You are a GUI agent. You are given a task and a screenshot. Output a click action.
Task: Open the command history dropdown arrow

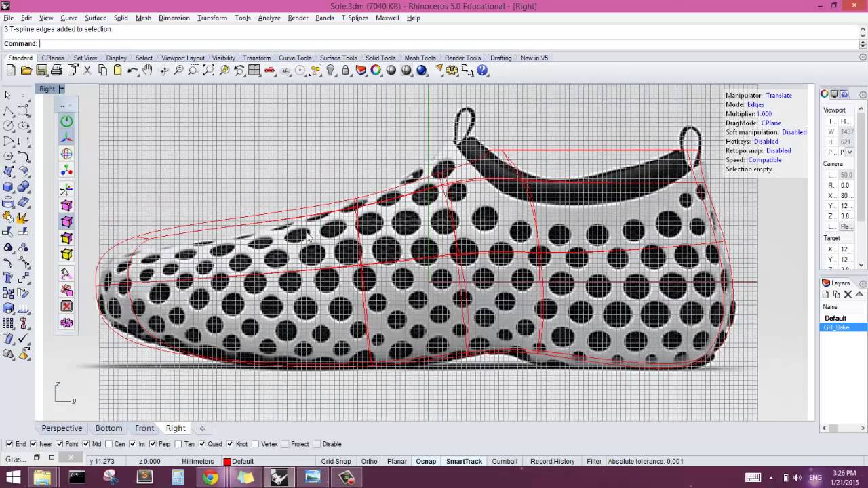tap(863, 44)
